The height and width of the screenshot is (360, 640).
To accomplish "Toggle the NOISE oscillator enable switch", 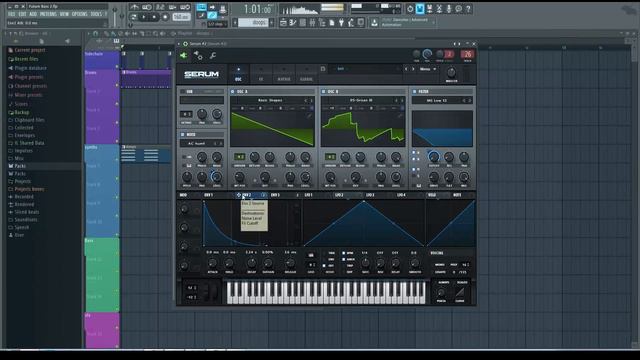I will point(183,134).
